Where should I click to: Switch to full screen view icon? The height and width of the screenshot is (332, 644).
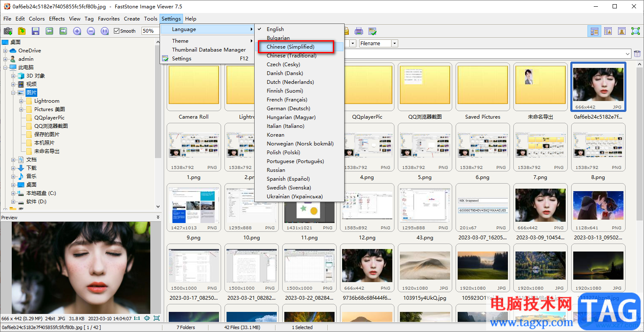click(635, 31)
